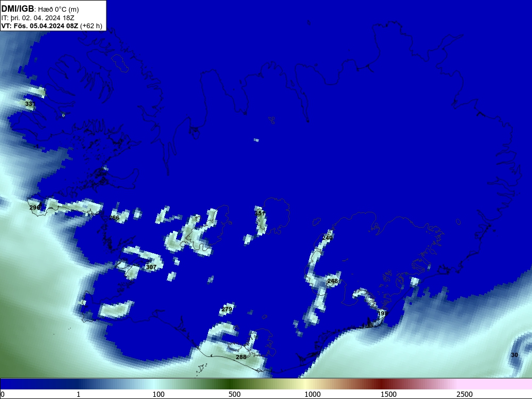
Task: Click the 266 height value
Action: 114,218
